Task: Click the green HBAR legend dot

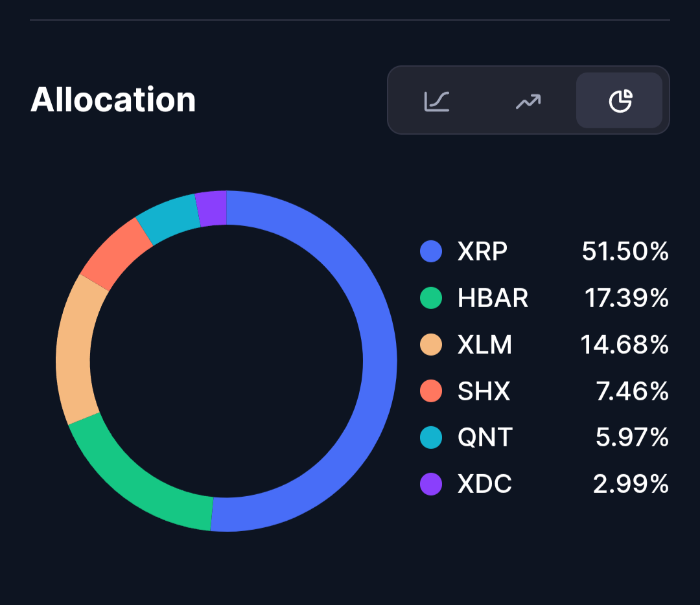Action: pos(431,297)
